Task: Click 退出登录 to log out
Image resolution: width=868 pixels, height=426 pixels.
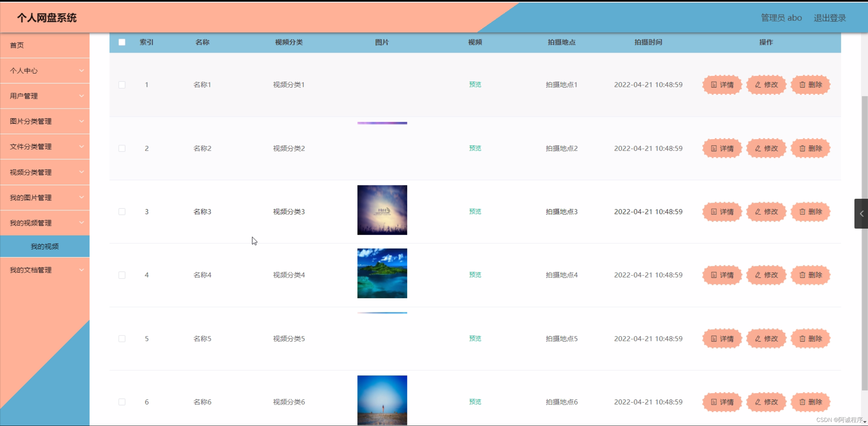Action: [830, 18]
